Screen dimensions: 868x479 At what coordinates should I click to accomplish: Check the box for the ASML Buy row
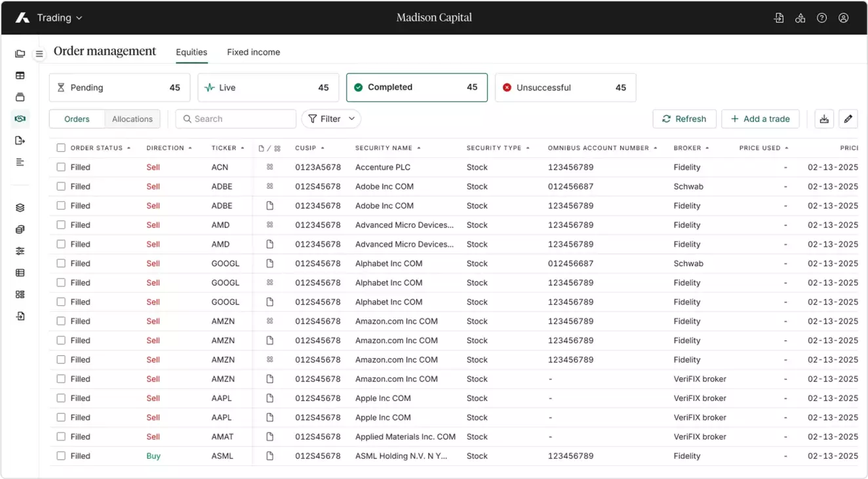61,456
